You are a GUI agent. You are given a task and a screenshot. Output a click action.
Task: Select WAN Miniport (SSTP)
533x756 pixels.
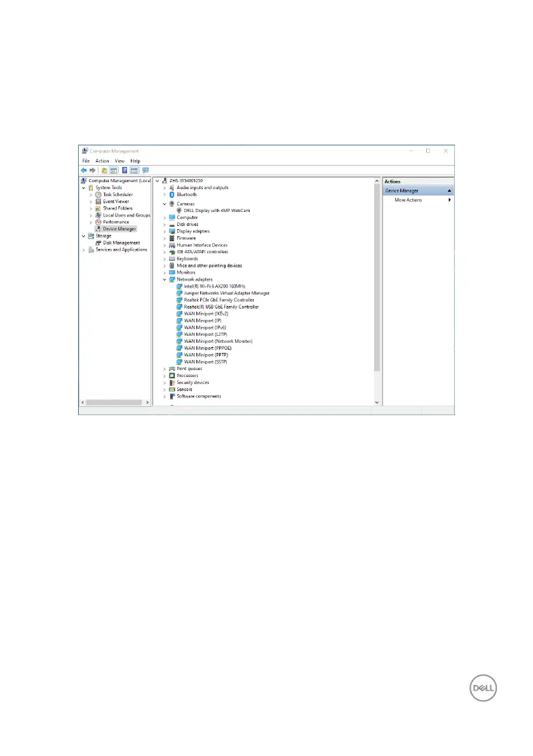click(x=205, y=362)
